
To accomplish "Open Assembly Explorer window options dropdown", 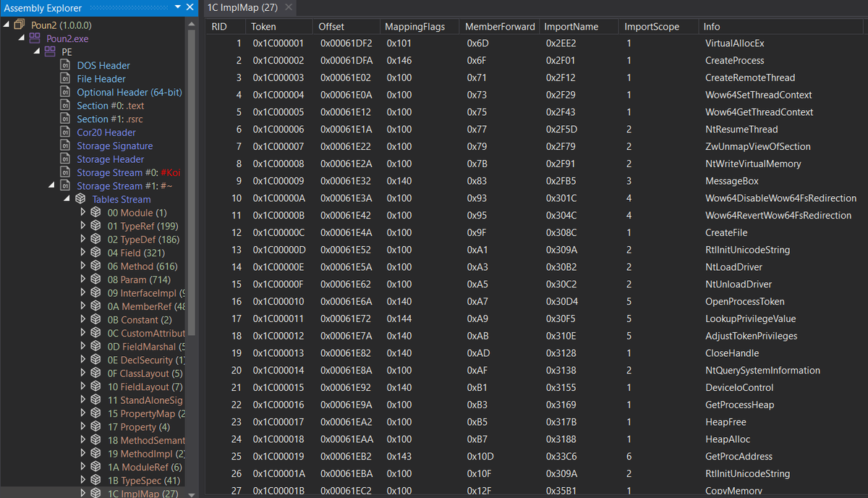I will 179,8.
